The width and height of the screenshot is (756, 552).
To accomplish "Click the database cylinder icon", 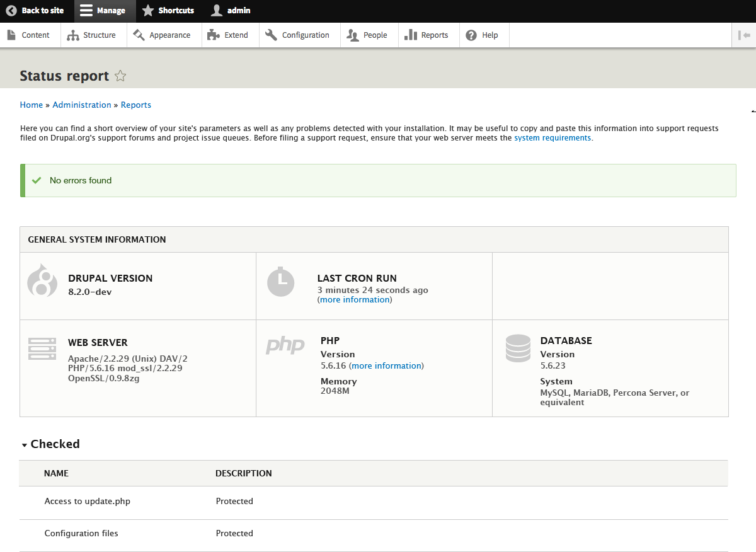I will click(x=518, y=348).
